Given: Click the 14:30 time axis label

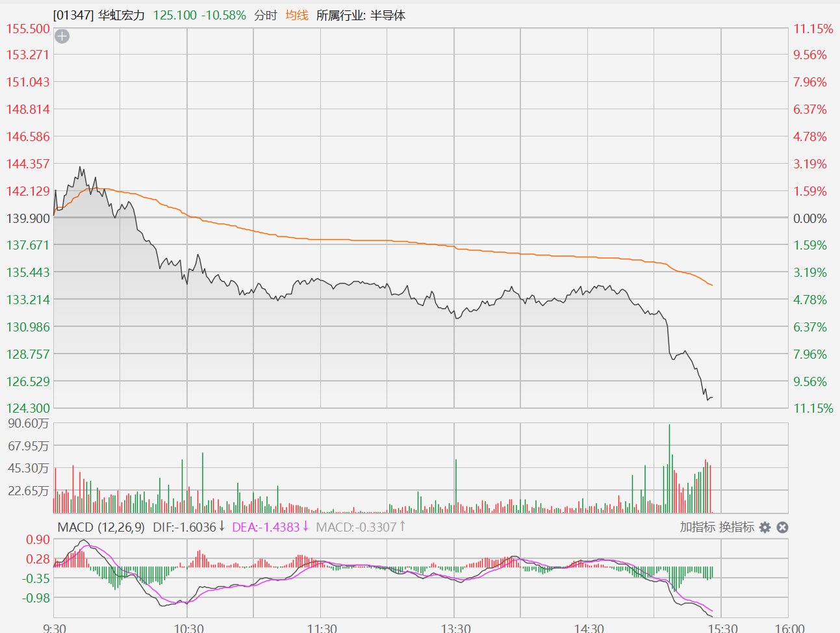Looking at the screenshot, I should (589, 628).
